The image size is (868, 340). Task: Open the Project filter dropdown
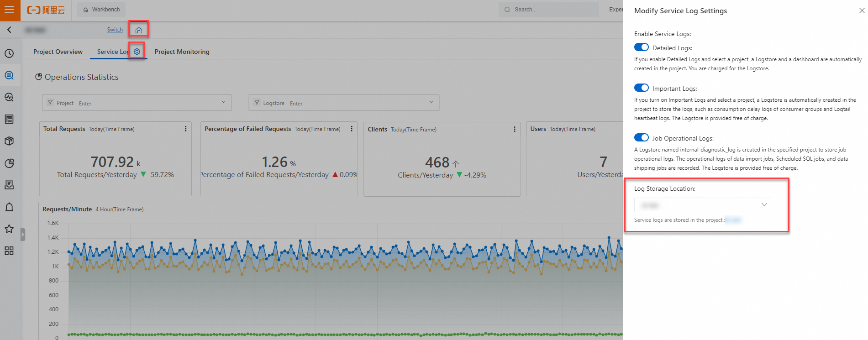point(137,103)
